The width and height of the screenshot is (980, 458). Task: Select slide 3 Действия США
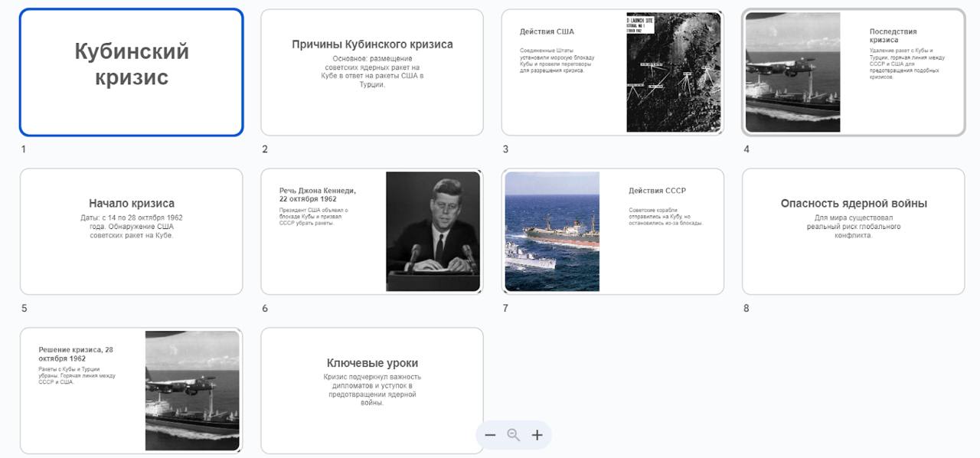[x=612, y=72]
